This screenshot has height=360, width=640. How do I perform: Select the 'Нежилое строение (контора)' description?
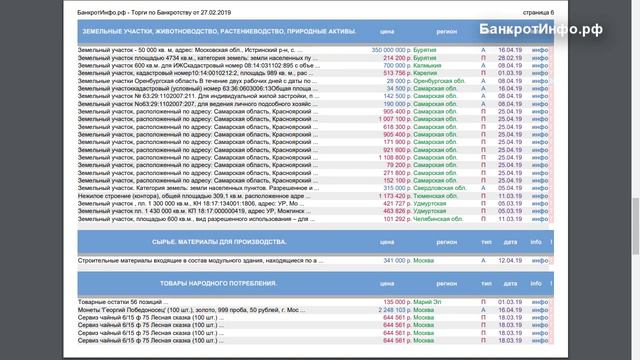coord(194,196)
